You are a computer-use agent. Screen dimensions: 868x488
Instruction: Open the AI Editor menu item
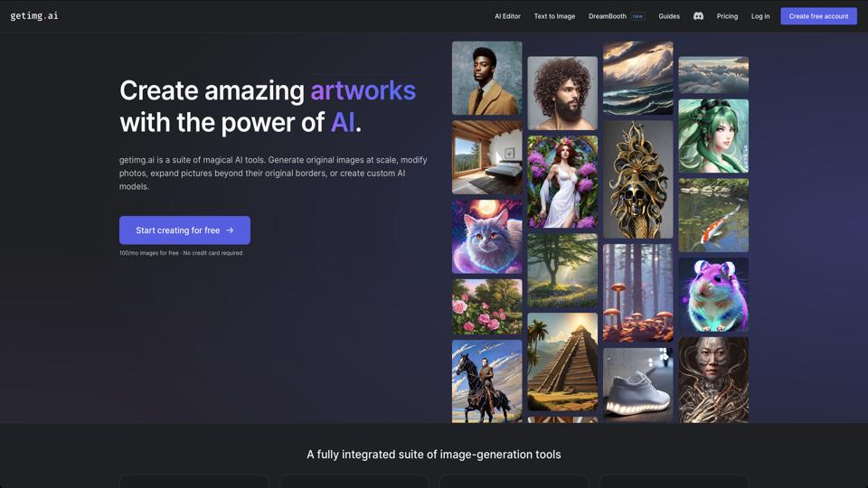pyautogui.click(x=507, y=16)
